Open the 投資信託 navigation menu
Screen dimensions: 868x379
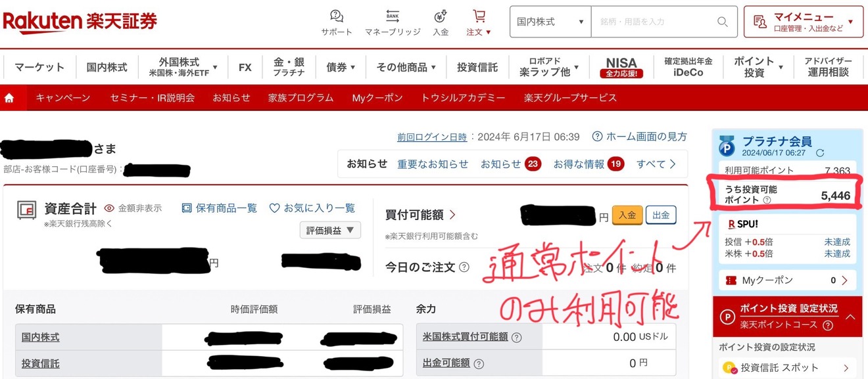477,67
